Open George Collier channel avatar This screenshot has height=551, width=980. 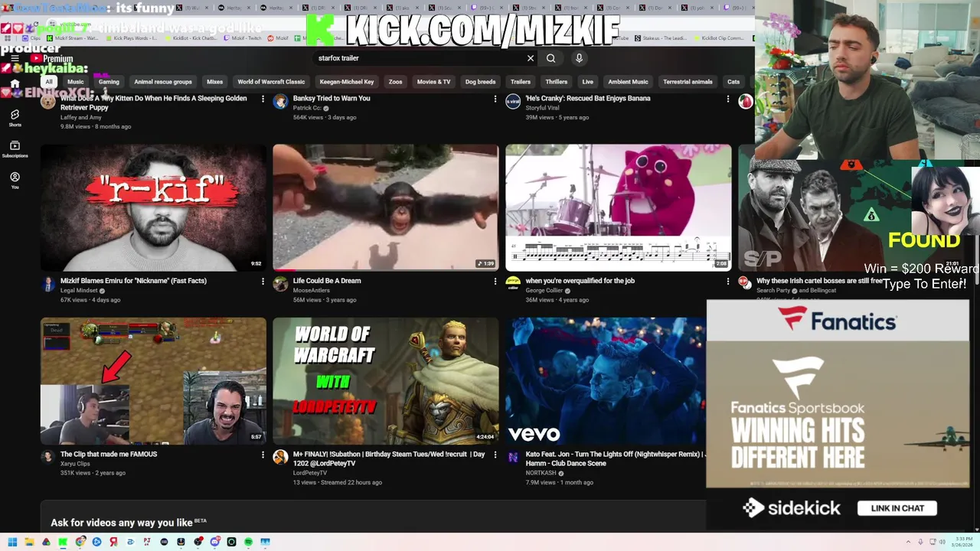(513, 284)
